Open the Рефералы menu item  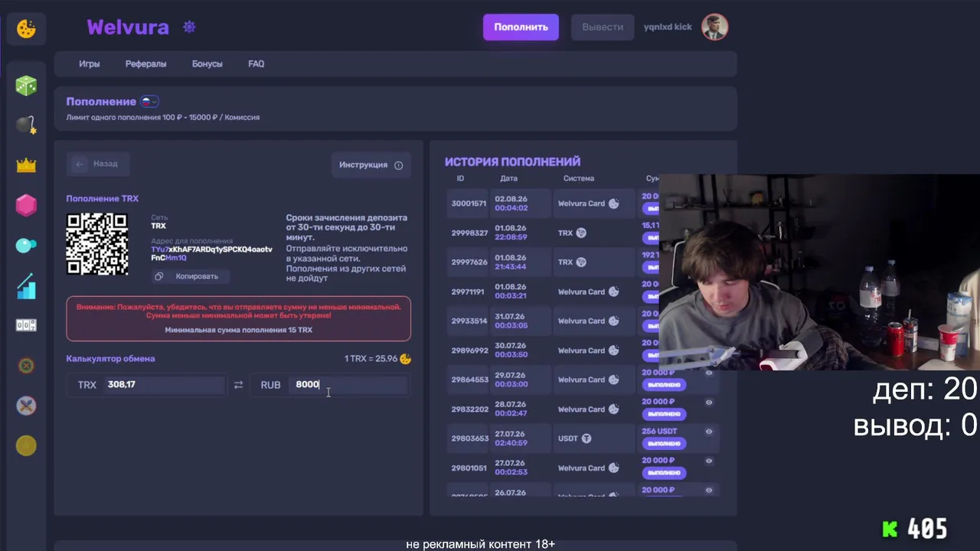[x=145, y=64]
